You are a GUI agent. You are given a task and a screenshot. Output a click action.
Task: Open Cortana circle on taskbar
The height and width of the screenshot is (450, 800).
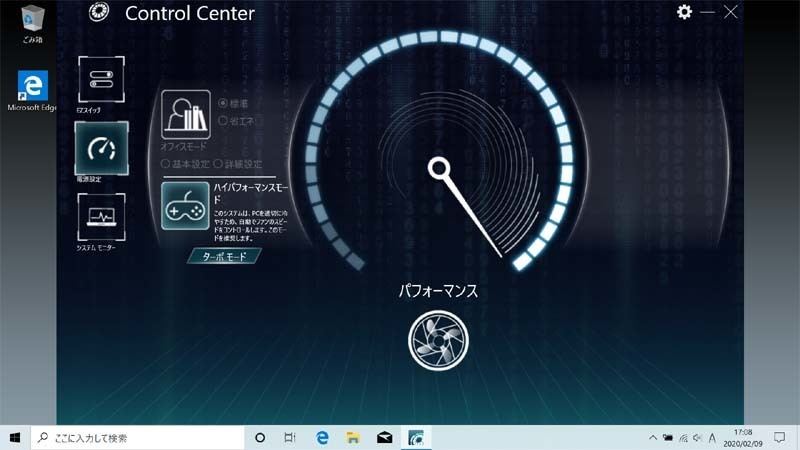pyautogui.click(x=260, y=438)
